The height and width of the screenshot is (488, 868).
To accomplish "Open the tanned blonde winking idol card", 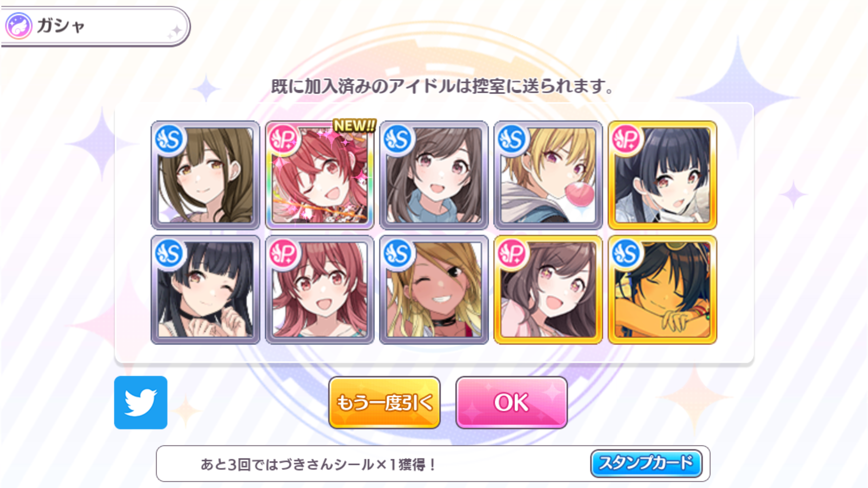I will pyautogui.click(x=434, y=290).
